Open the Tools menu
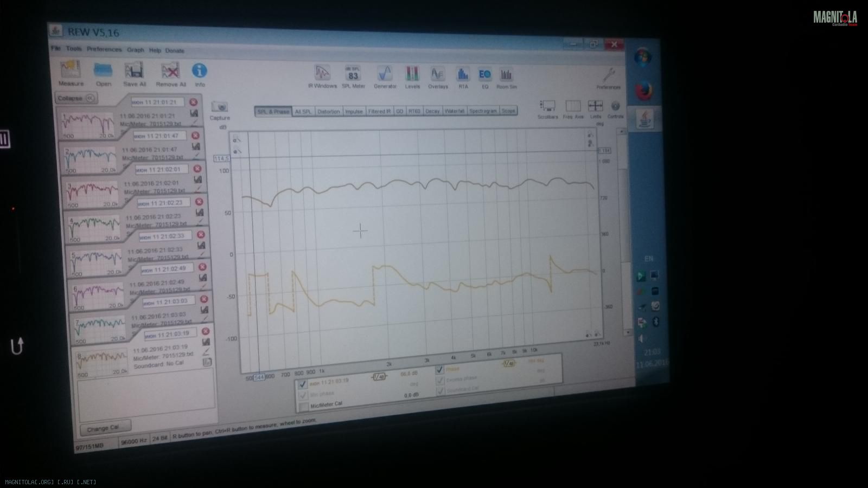The height and width of the screenshot is (488, 868). pyautogui.click(x=74, y=49)
